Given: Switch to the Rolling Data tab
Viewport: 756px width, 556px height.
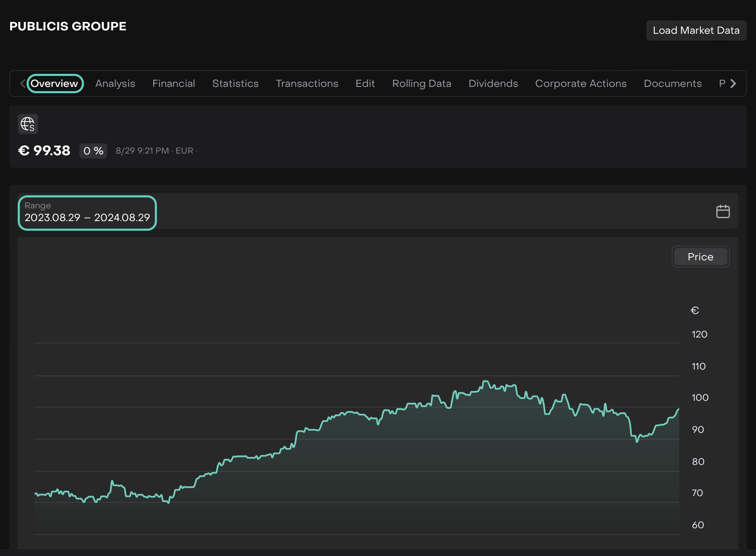Looking at the screenshot, I should pos(421,84).
